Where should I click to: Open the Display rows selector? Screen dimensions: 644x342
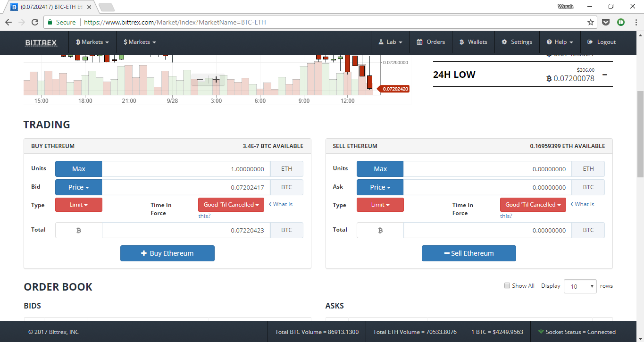[x=580, y=286]
